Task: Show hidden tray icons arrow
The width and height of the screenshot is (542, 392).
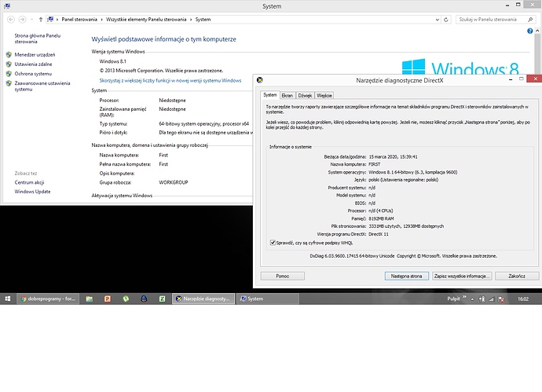Action: (x=472, y=299)
